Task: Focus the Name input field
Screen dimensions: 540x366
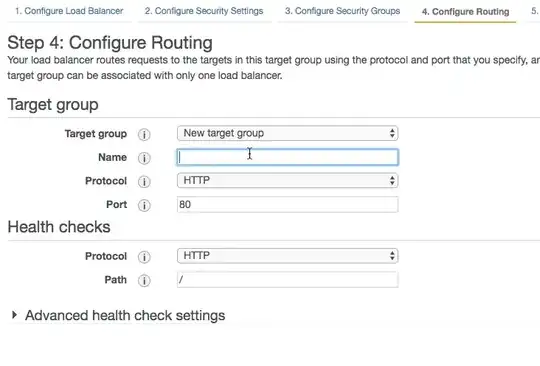Action: [288, 157]
